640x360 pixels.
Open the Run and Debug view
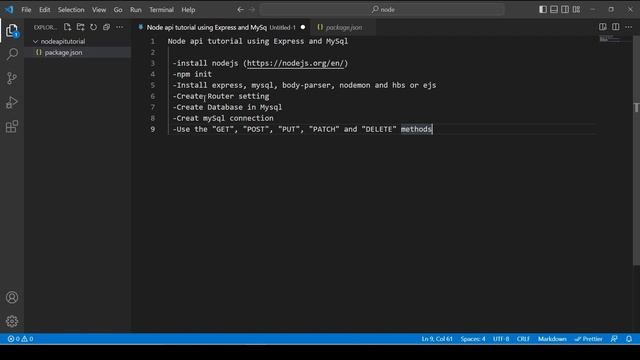[x=12, y=102]
